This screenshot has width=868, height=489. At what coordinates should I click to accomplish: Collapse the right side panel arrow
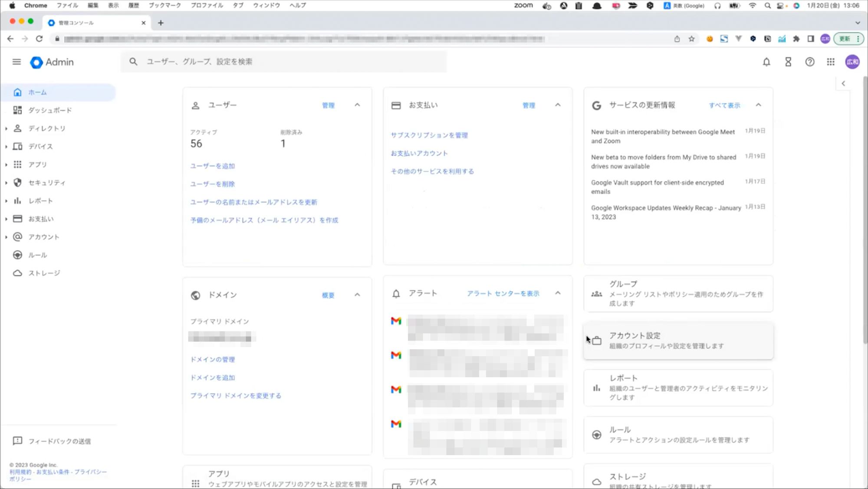[x=843, y=83]
